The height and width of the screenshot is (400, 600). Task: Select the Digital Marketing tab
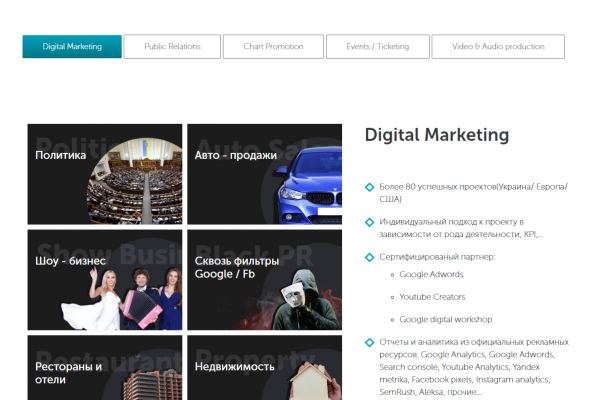[72, 47]
